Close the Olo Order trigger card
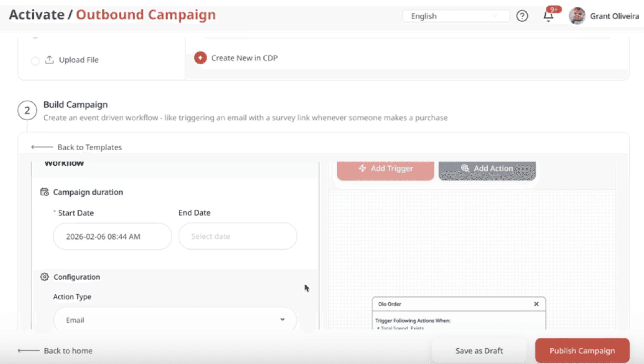644x364 pixels. point(536,304)
